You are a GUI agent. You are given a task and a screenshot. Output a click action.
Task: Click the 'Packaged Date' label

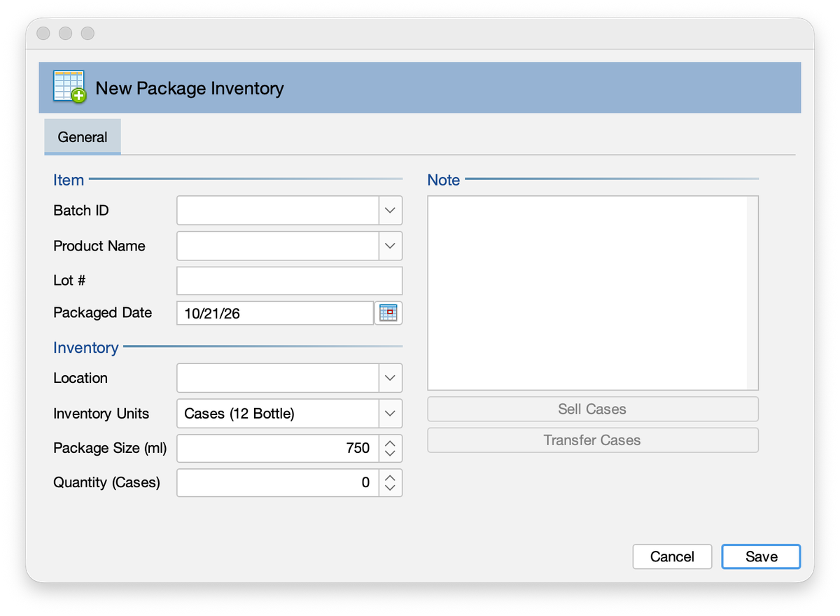point(103,312)
